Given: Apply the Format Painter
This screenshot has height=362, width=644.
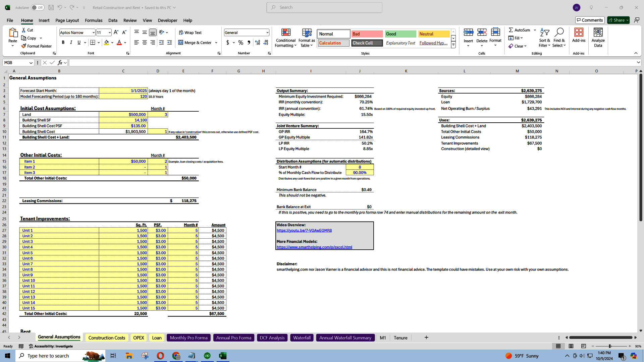Looking at the screenshot, I should [37, 46].
